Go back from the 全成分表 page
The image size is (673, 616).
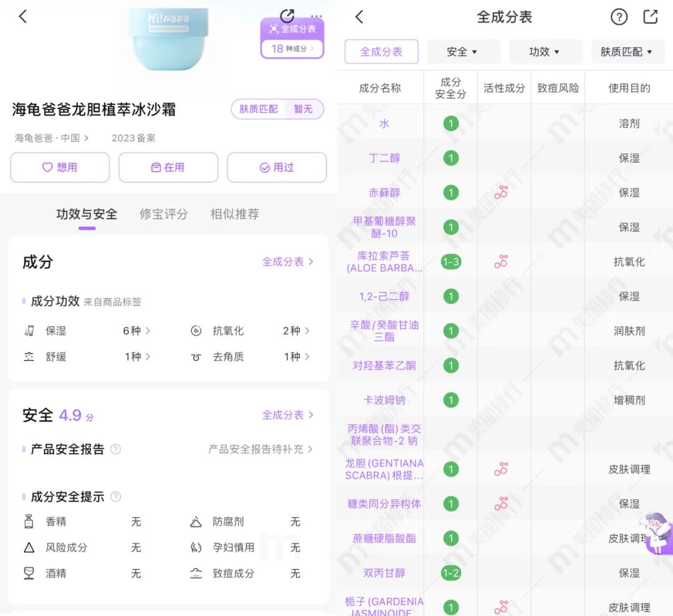(x=360, y=17)
